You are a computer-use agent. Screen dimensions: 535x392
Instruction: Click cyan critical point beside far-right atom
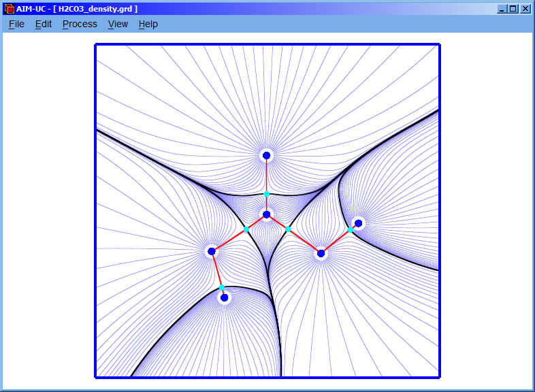(x=351, y=229)
